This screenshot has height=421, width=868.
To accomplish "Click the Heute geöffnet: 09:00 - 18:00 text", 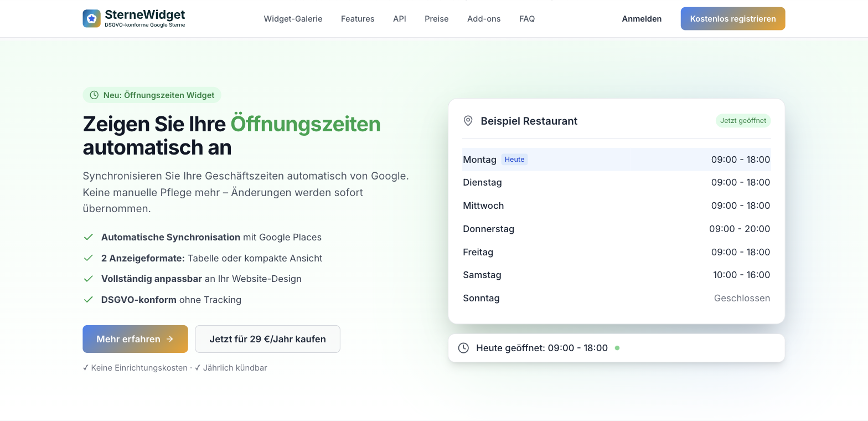I will click(x=542, y=348).
